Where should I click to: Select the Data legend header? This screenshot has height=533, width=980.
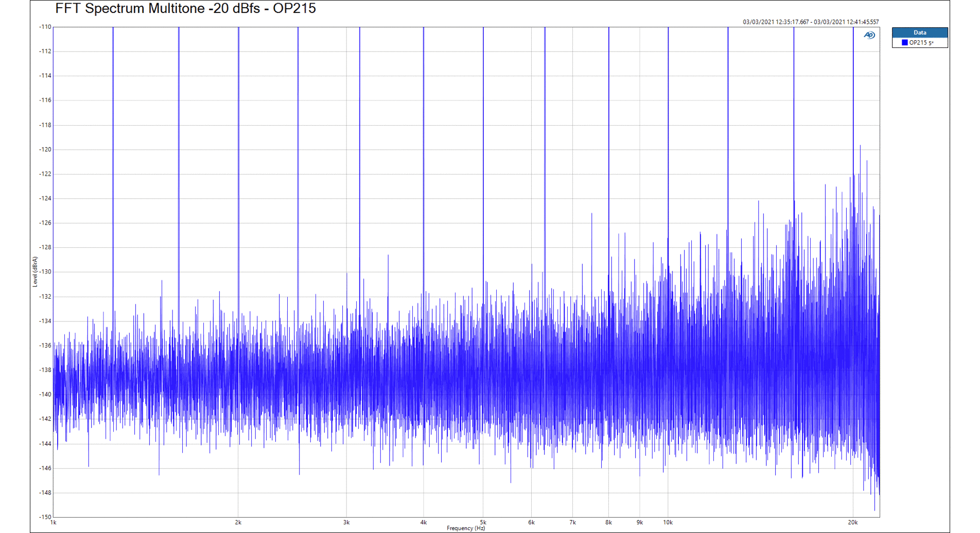click(920, 32)
